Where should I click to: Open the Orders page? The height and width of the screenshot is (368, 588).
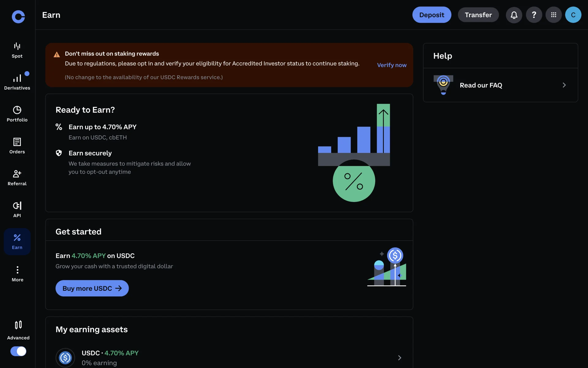pyautogui.click(x=17, y=146)
